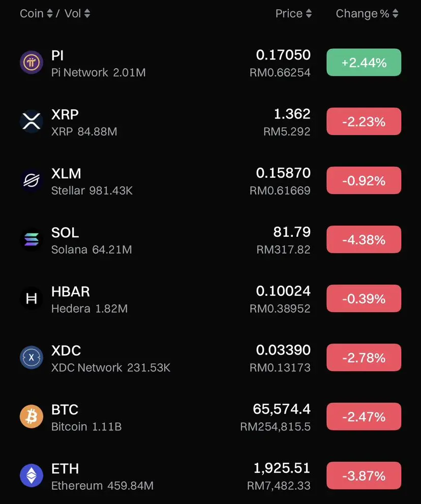Sort list by Coin name arrows
This screenshot has width=421, height=504.
(50, 14)
